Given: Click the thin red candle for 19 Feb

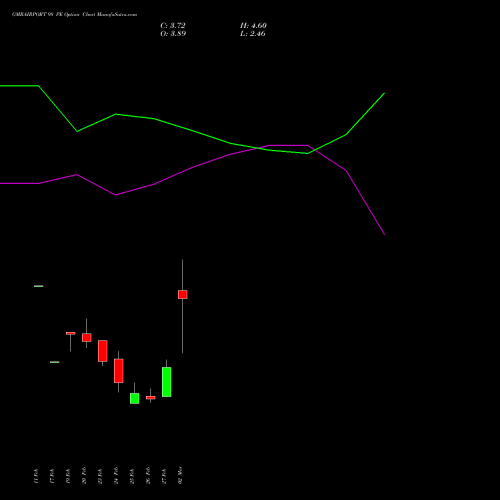Looking at the screenshot, I should 70,333.
